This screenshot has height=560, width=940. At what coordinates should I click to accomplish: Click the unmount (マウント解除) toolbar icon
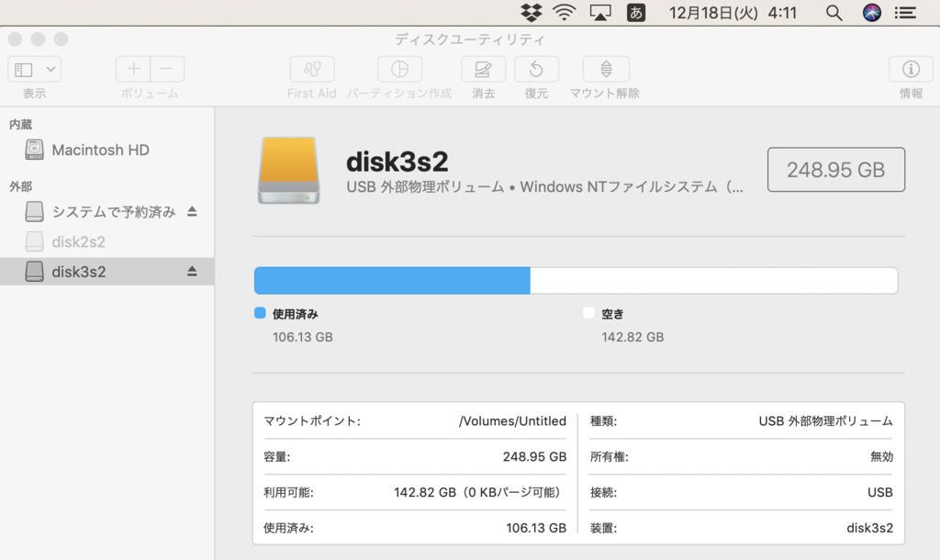pos(606,70)
